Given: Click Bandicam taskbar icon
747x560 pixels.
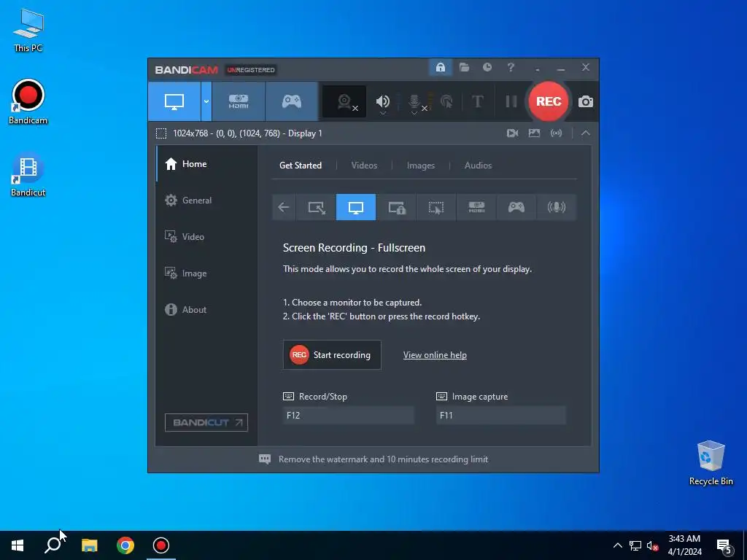Looking at the screenshot, I should pos(161,545).
